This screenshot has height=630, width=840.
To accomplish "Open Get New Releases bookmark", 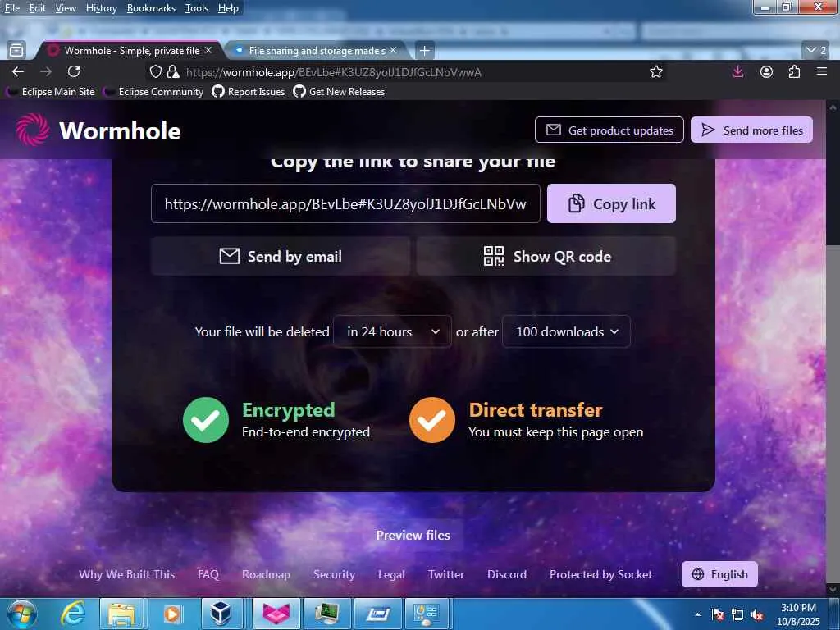I will click(339, 92).
